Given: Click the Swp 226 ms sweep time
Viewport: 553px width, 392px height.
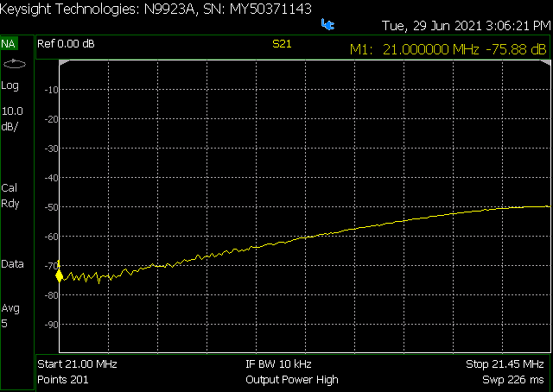Looking at the screenshot, I should tap(513, 380).
